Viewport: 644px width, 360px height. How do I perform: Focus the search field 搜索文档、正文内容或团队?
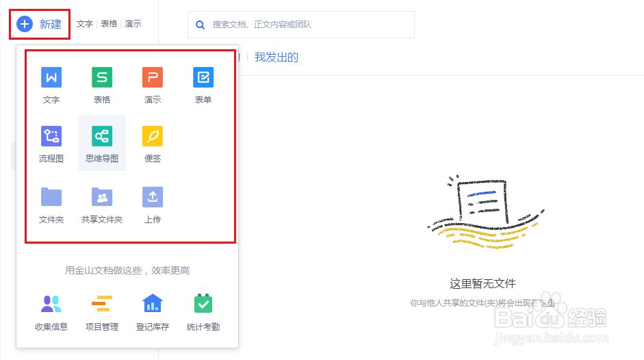click(x=301, y=25)
